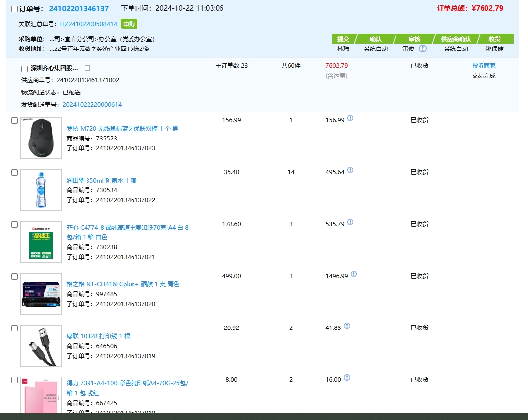528x420 pixels.
Task: Click the 确认 workflow step
Action: pos(375,39)
